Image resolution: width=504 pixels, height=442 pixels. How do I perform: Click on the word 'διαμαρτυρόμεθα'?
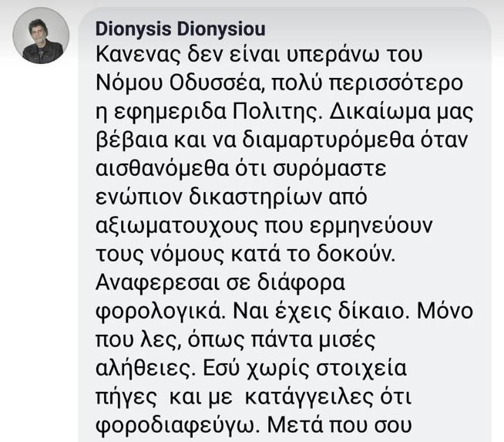coord(328,140)
